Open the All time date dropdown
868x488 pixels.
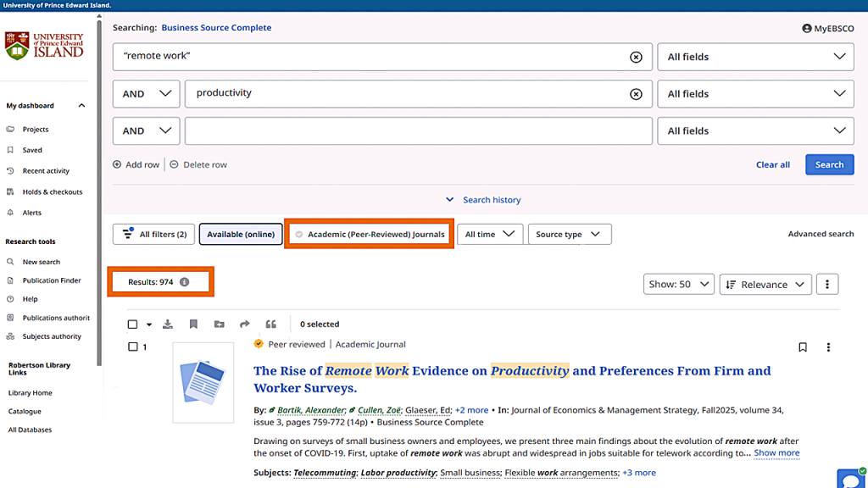click(x=489, y=235)
